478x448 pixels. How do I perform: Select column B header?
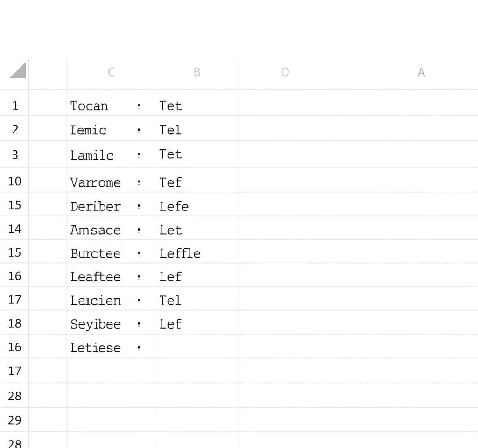197,72
